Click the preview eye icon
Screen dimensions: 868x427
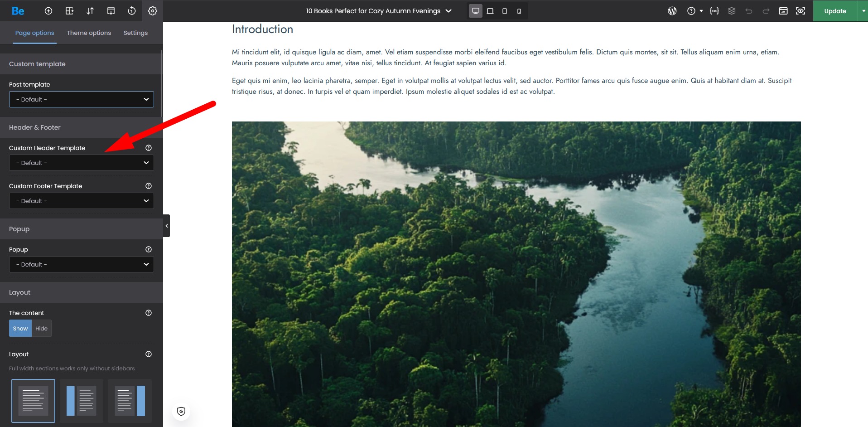[800, 11]
